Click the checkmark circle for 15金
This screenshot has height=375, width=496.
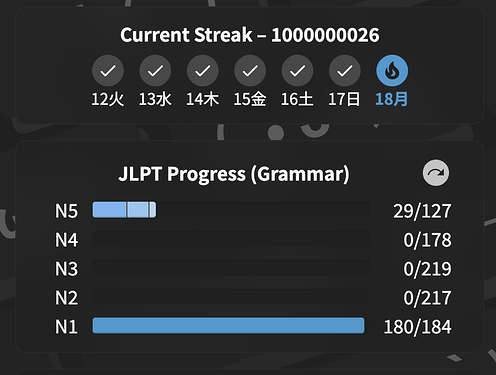(250, 71)
